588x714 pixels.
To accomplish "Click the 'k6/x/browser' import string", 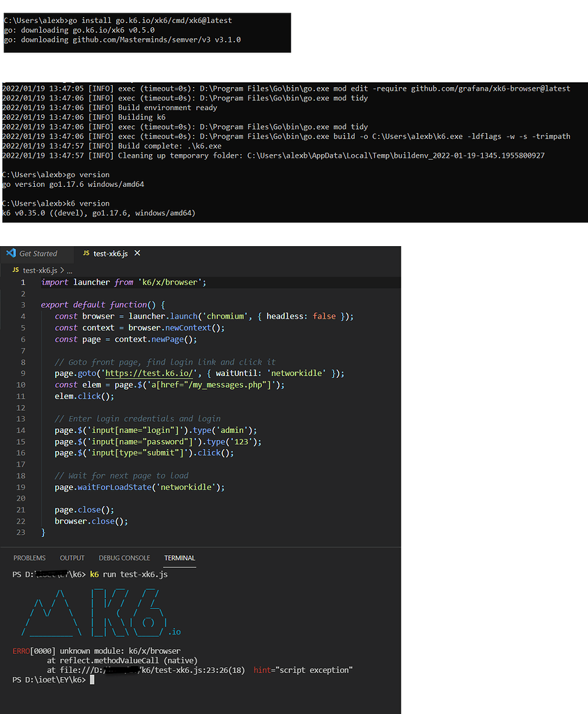I will point(170,282).
